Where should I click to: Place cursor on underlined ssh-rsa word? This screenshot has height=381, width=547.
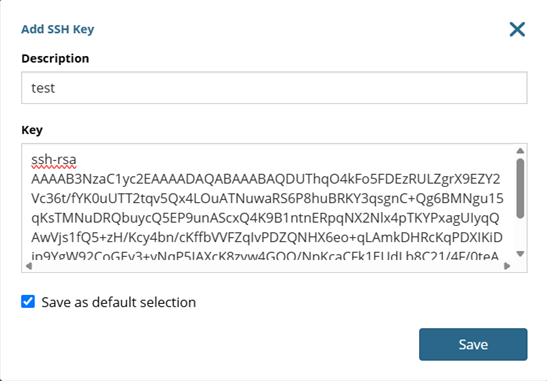click(54, 160)
